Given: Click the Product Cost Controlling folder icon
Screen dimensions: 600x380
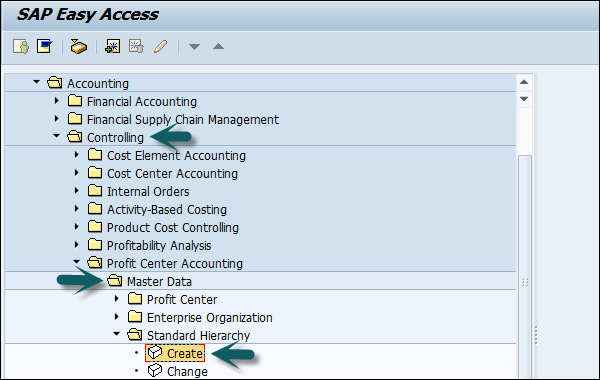Looking at the screenshot, I should (95, 227).
